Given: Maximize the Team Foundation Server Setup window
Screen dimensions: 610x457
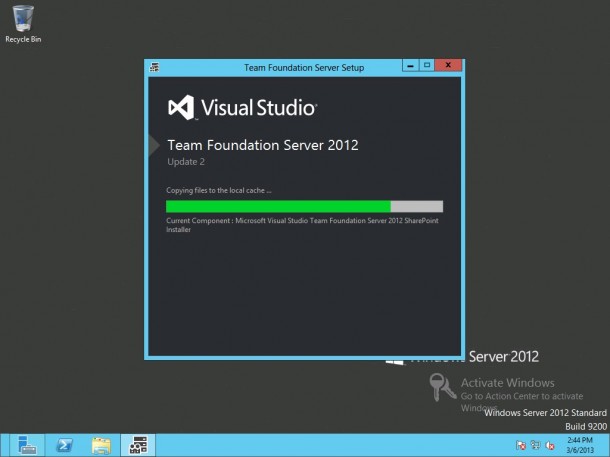Looking at the screenshot, I should pos(427,65).
